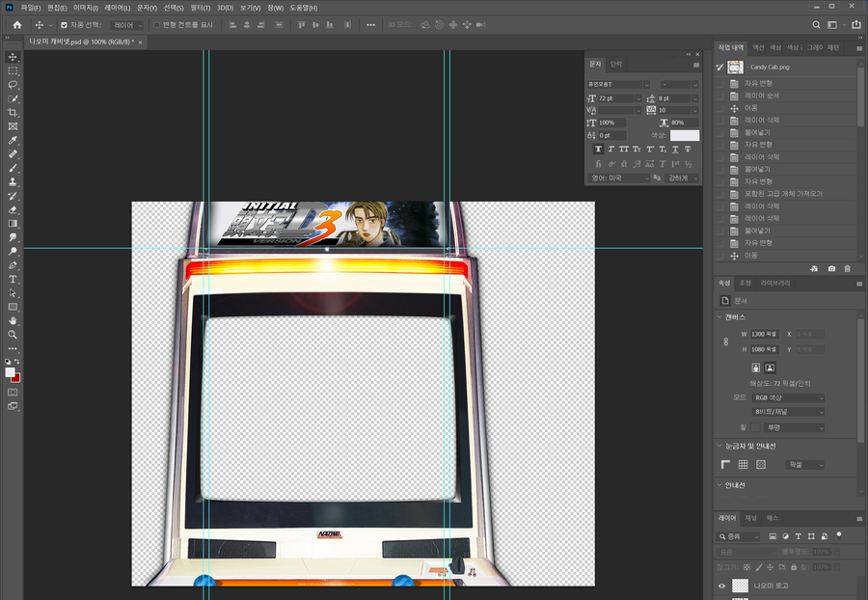Screen dimensions: 868x600
Task: Open language 영어: 미국 dropdown
Action: (x=619, y=177)
